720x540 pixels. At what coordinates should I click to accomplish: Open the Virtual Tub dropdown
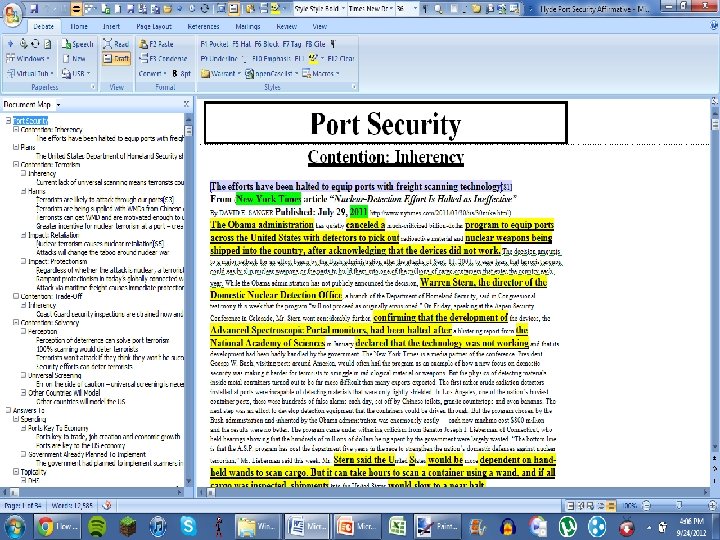point(30,73)
